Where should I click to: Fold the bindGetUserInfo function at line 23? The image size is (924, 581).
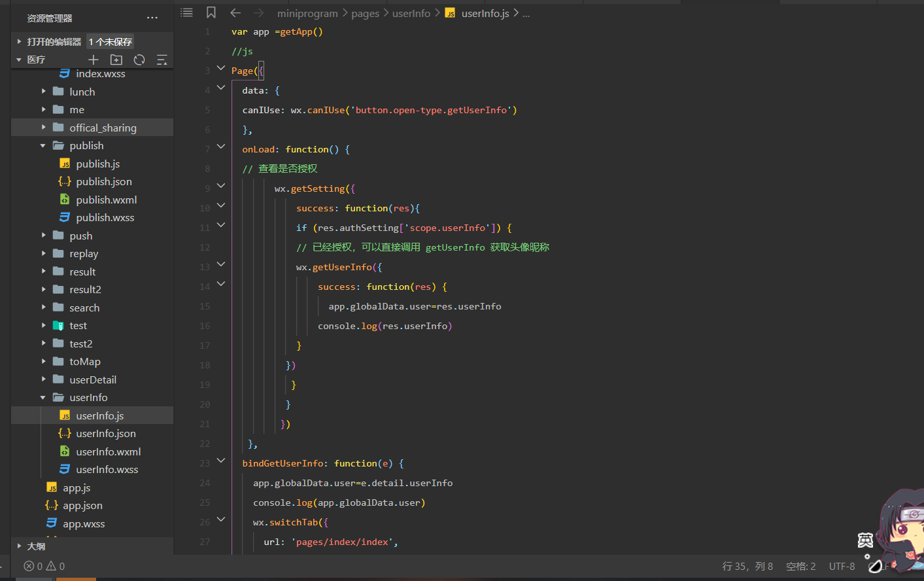tap(221, 461)
